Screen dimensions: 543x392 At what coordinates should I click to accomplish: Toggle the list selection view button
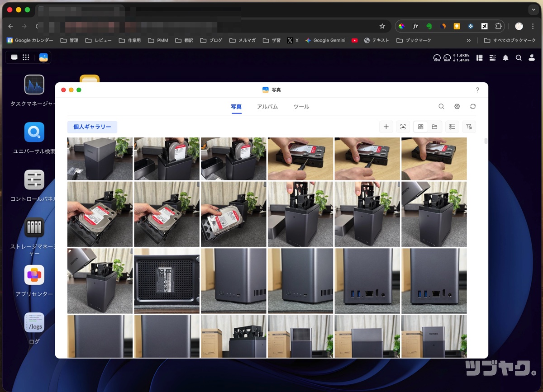(452, 127)
